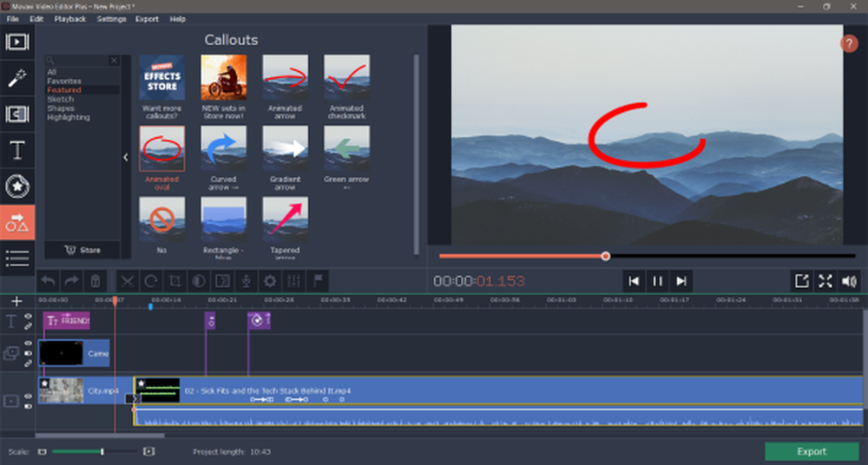This screenshot has width=868, height=465.
Task: Open Color adjustments half-circle tool
Action: [x=198, y=281]
